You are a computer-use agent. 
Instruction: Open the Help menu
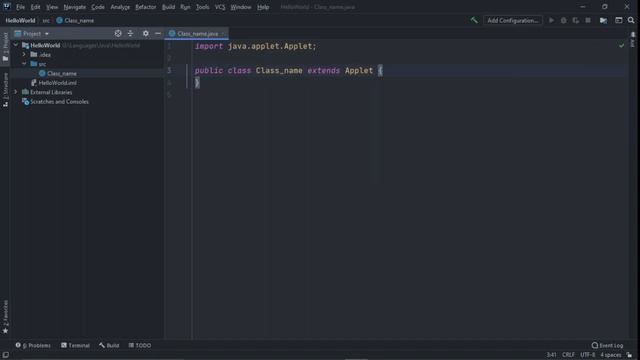click(x=263, y=7)
